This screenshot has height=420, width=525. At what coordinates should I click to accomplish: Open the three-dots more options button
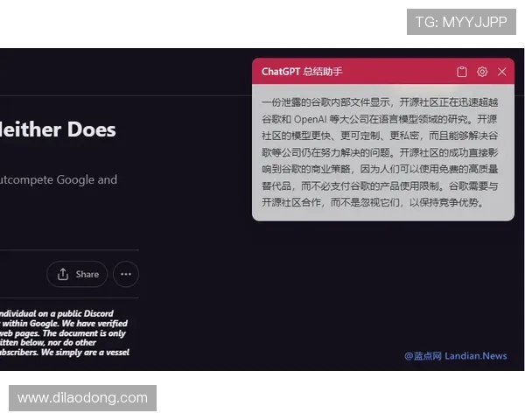click(x=126, y=274)
